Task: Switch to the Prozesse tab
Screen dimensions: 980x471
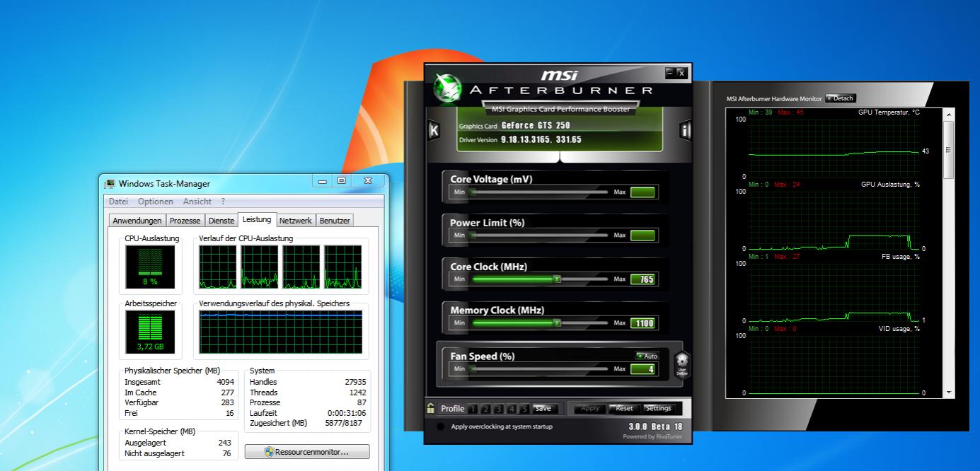Action: tap(185, 221)
